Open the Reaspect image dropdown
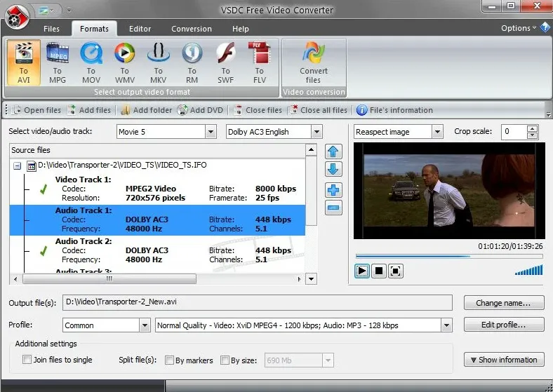The height and width of the screenshot is (392, 553). 437,132
